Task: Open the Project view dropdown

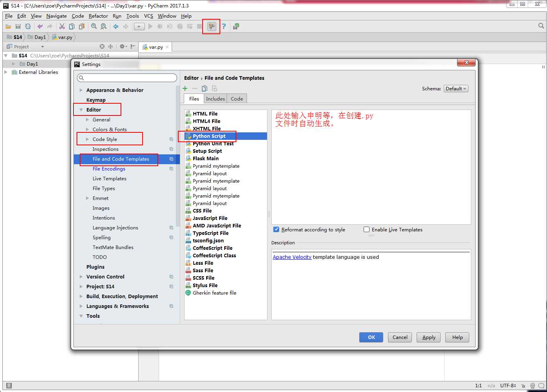Action: coord(42,47)
